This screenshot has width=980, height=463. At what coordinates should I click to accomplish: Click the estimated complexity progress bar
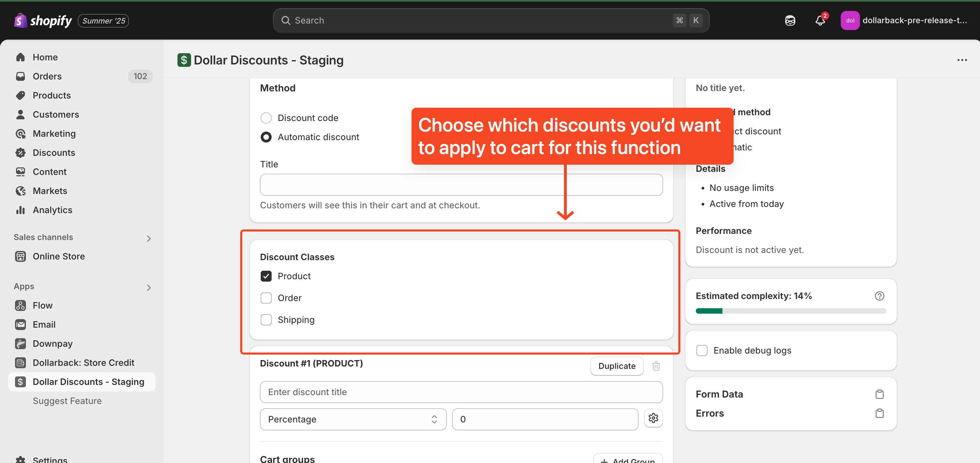pos(791,311)
